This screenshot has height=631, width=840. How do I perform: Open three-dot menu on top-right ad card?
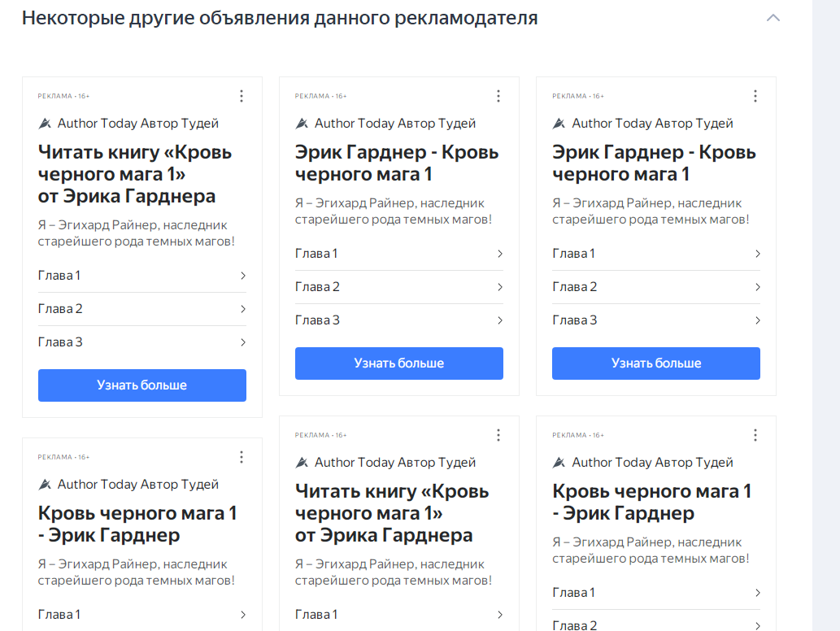tap(755, 96)
